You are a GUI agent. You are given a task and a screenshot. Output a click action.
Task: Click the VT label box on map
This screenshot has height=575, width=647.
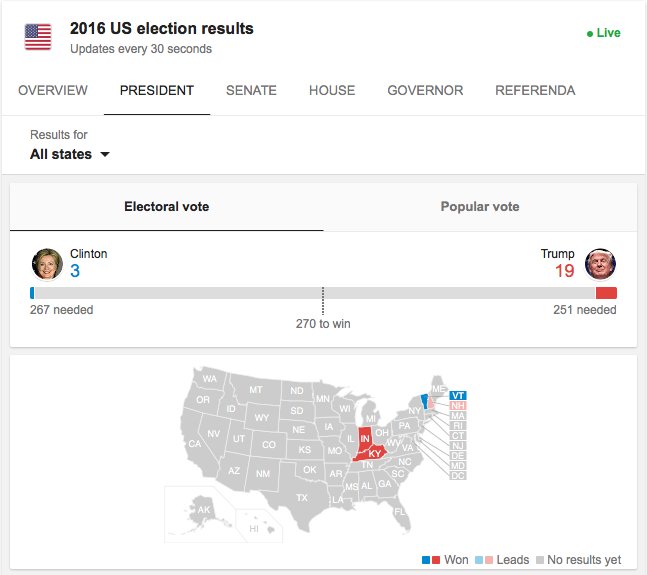458,396
